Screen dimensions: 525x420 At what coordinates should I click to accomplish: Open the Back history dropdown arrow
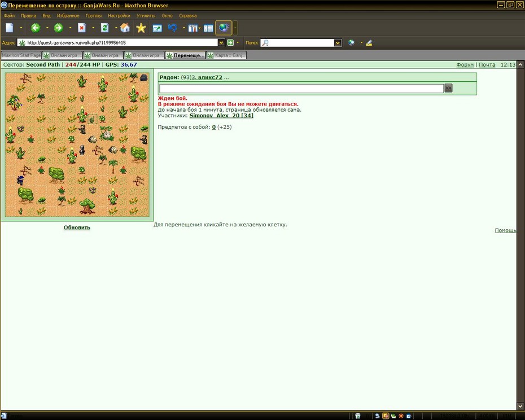tap(47, 28)
